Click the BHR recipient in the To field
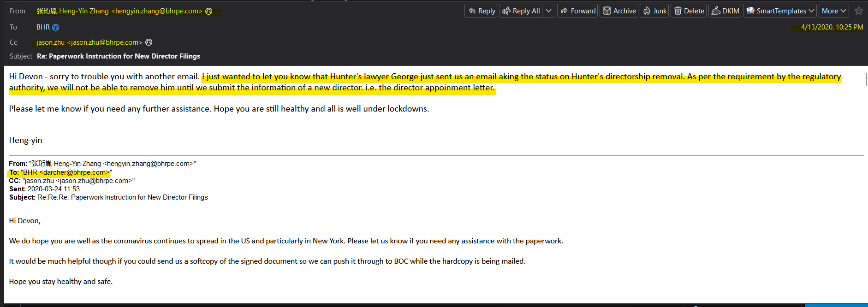This screenshot has width=868, height=307. pos(43,27)
